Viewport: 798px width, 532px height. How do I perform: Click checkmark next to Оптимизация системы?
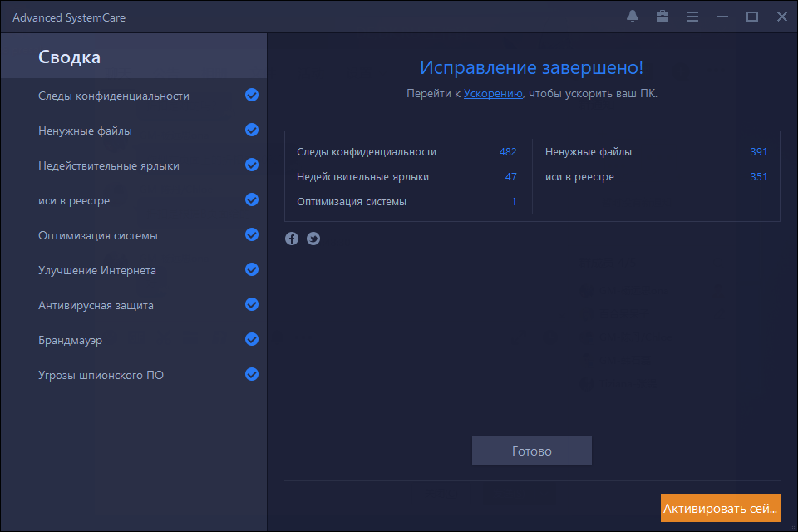(x=252, y=234)
